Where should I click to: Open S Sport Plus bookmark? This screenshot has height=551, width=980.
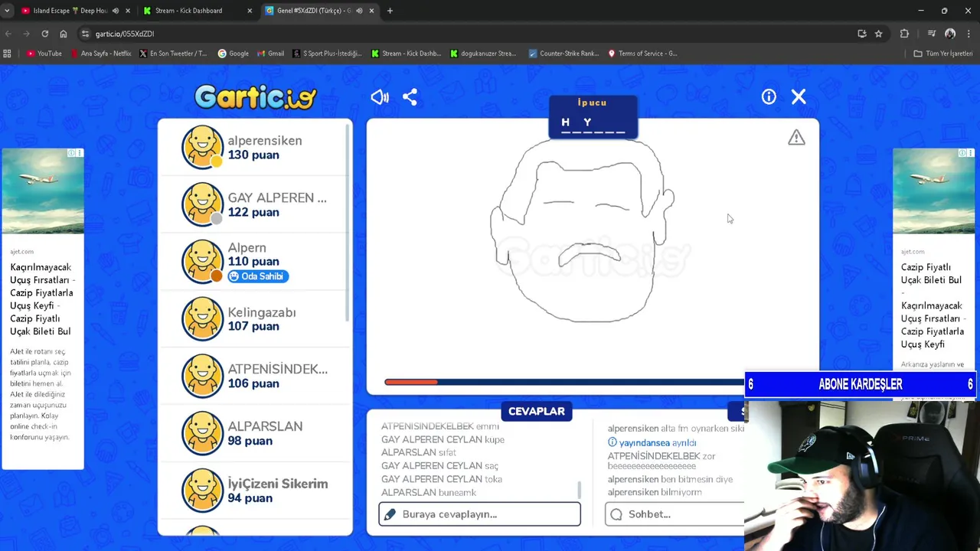pyautogui.click(x=328, y=54)
